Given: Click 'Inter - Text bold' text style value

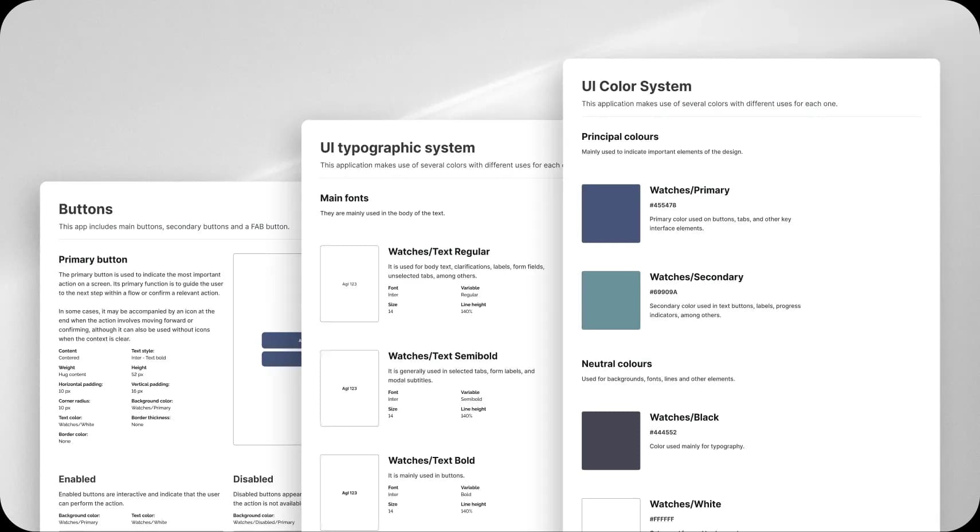Looking at the screenshot, I should click(148, 358).
